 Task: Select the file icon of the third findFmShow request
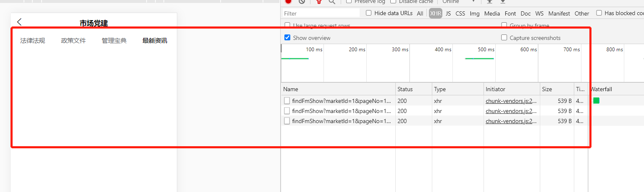pos(287,121)
